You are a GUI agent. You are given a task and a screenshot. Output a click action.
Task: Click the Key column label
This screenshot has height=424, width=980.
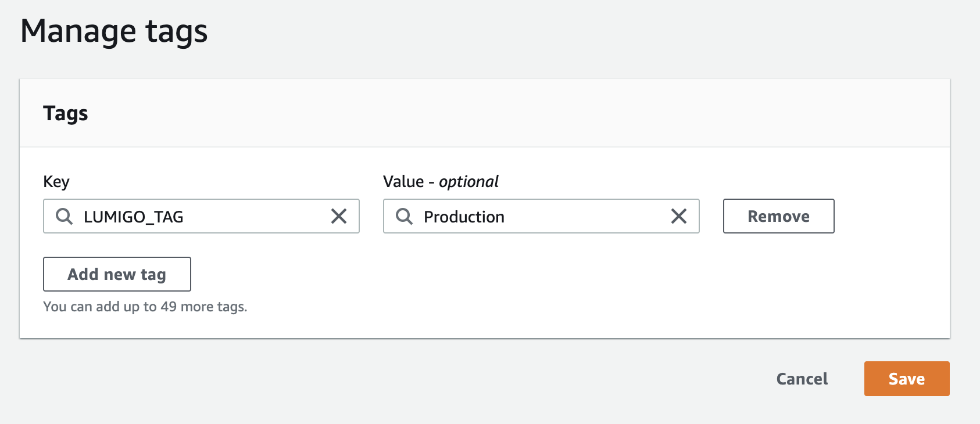click(x=56, y=182)
